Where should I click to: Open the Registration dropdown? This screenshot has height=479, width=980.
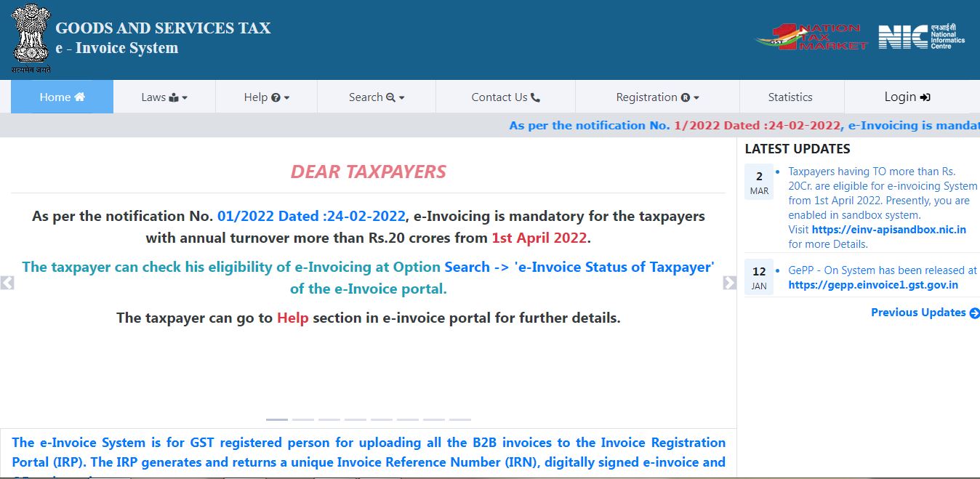(657, 96)
